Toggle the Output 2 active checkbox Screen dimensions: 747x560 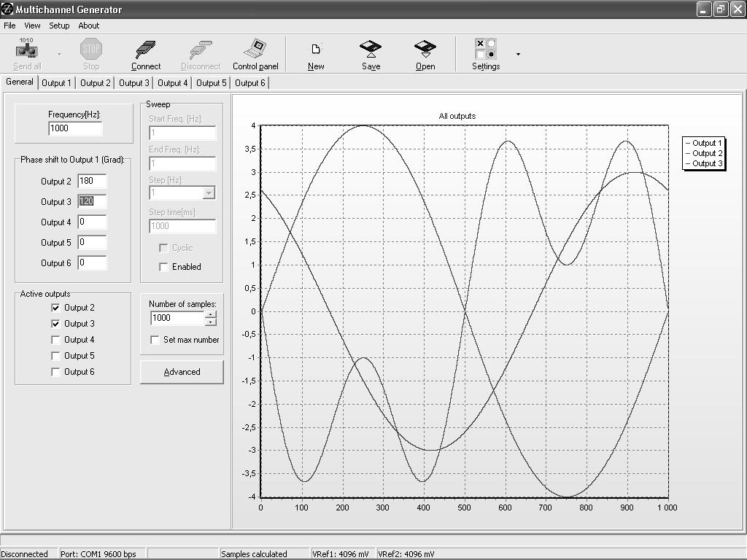tap(55, 308)
